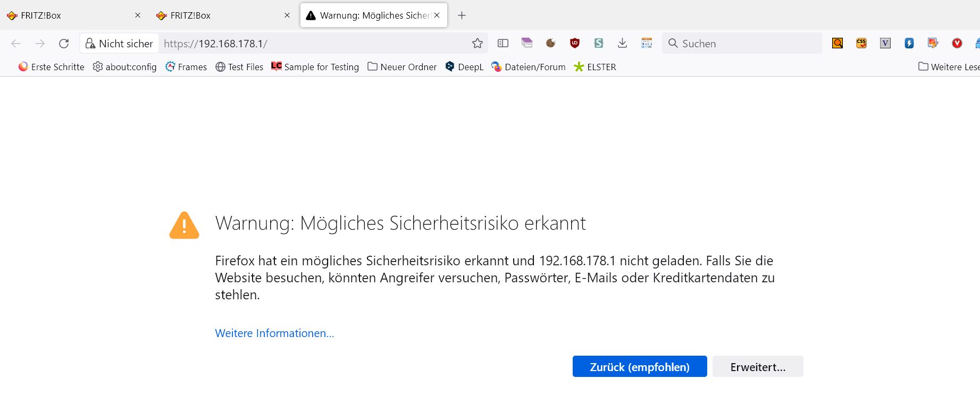This screenshot has height=420, width=980.
Task: Click the red Vivaldi-style V extension icon
Action: (957, 44)
